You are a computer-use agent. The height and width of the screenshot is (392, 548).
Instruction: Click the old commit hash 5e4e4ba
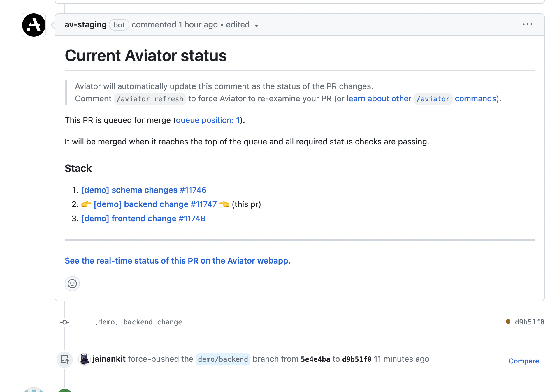click(x=315, y=359)
